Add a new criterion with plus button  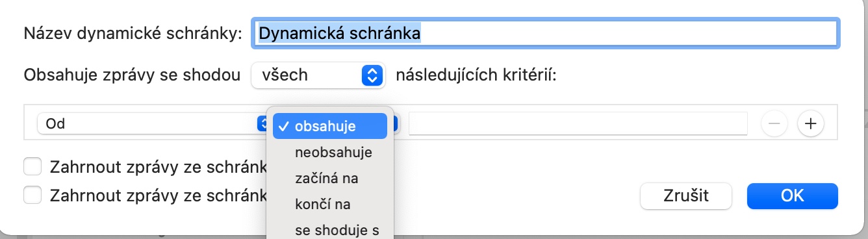(x=810, y=123)
